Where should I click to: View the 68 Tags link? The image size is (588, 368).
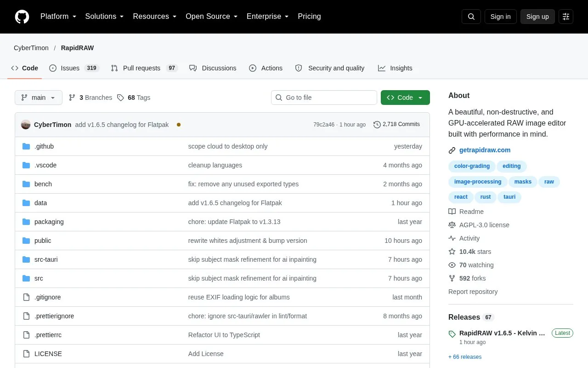[x=134, y=98]
